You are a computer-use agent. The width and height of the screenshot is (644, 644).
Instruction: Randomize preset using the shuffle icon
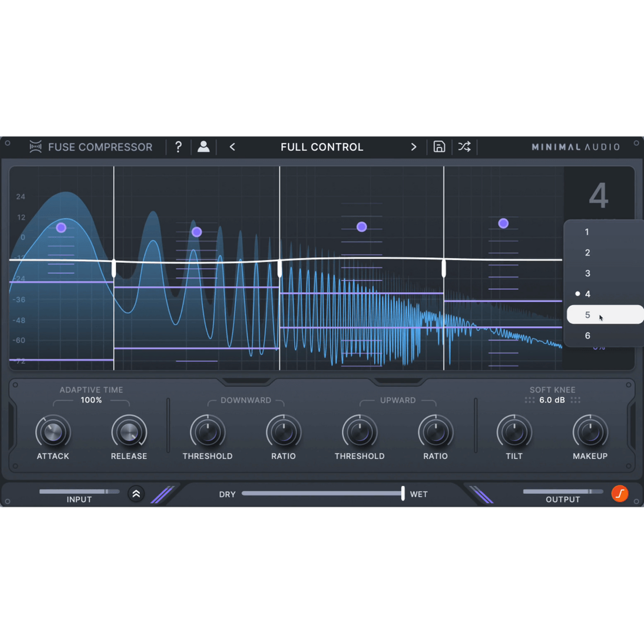(464, 147)
